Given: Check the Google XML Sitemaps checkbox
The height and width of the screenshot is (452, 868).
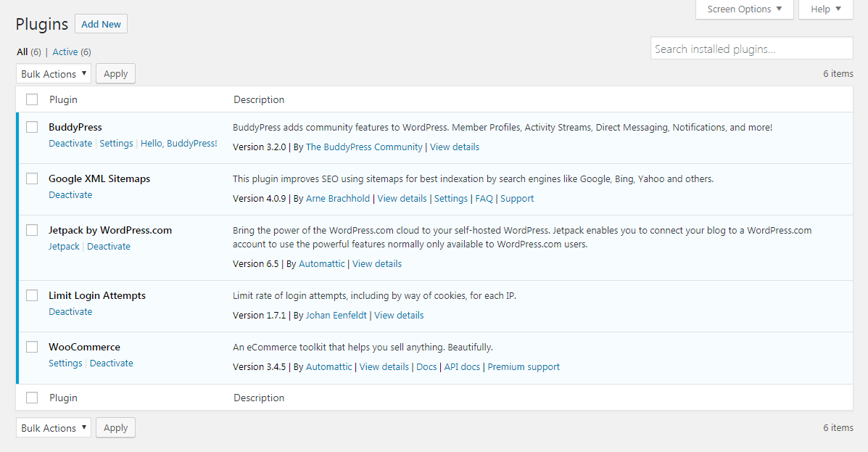Looking at the screenshot, I should point(32,178).
